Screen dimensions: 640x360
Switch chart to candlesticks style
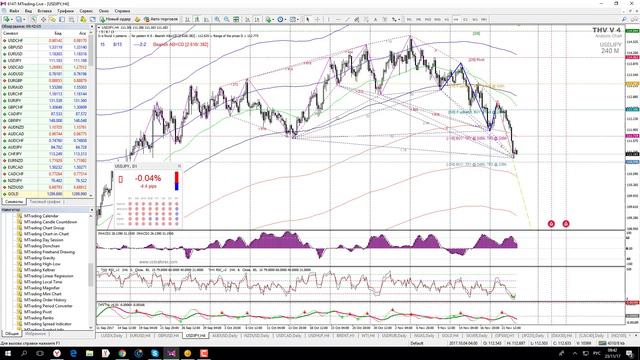click(197, 19)
